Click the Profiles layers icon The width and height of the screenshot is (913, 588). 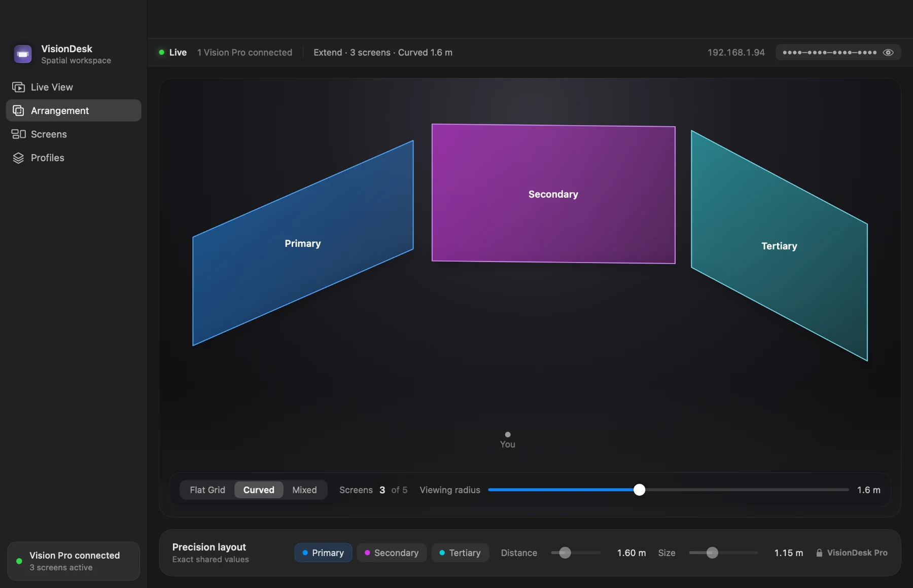pyautogui.click(x=18, y=158)
